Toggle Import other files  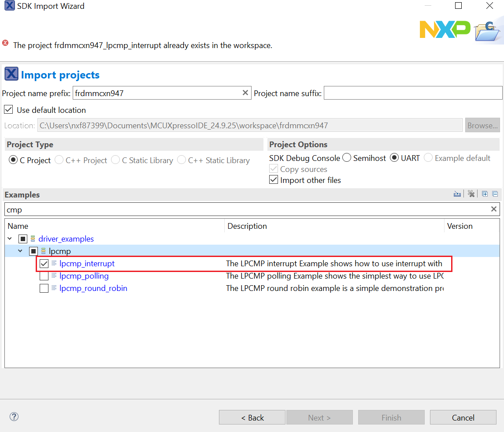[273, 179]
